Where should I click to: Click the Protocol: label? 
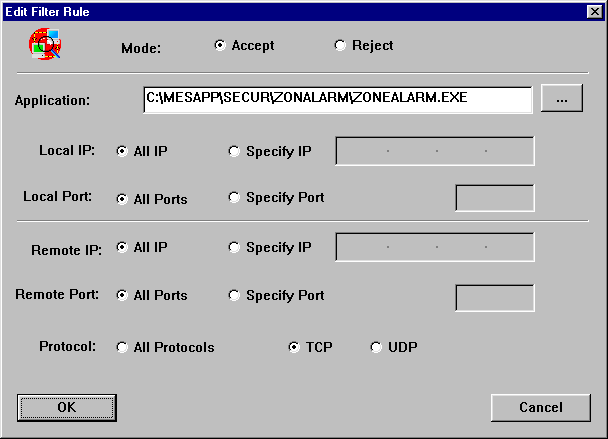pos(67,346)
